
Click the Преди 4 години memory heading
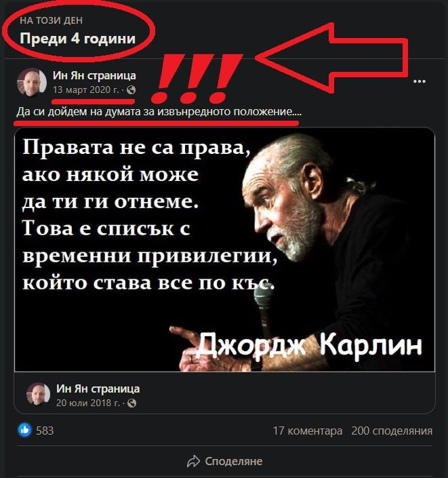click(x=78, y=39)
